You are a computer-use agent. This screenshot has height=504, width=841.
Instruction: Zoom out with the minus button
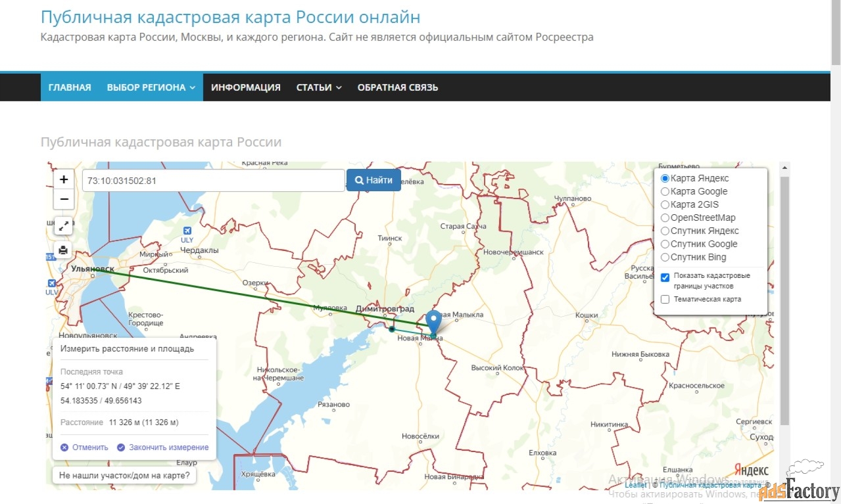63,199
